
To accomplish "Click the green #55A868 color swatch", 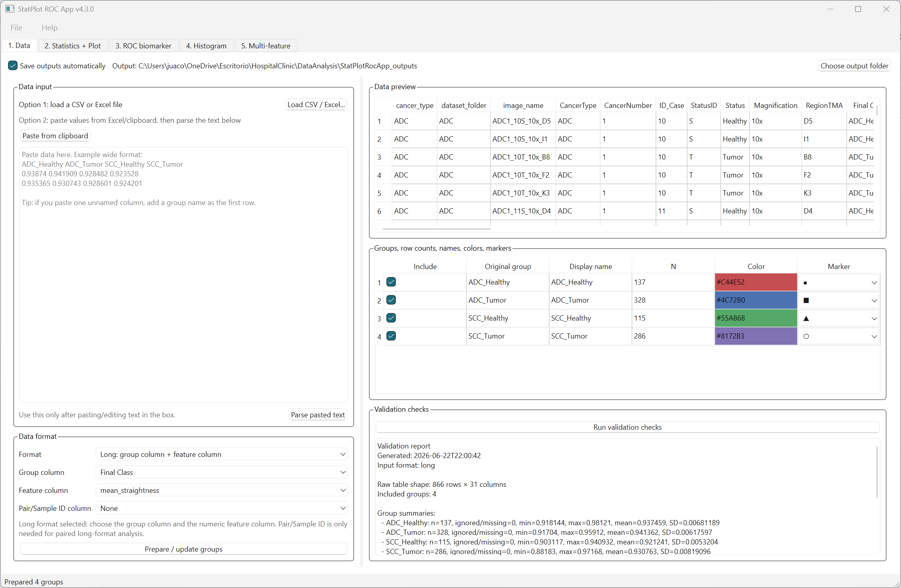I will click(x=756, y=318).
